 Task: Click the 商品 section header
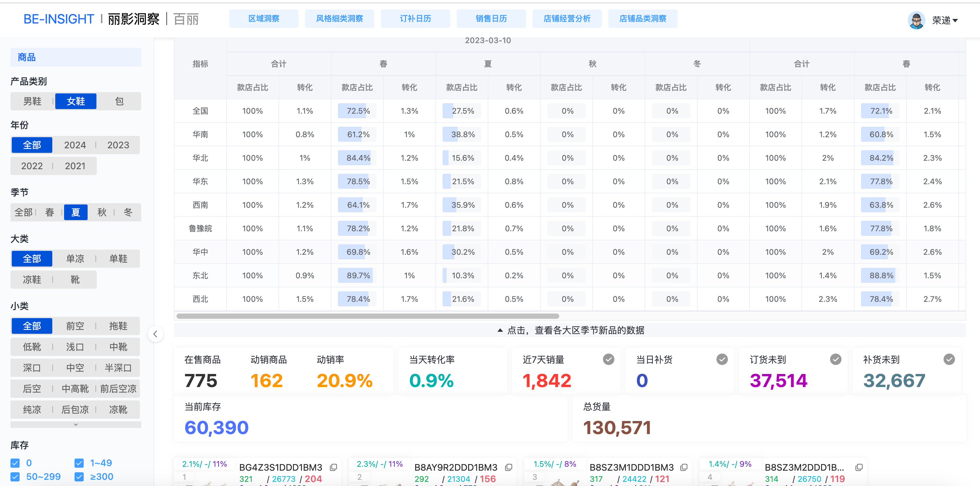[x=76, y=57]
